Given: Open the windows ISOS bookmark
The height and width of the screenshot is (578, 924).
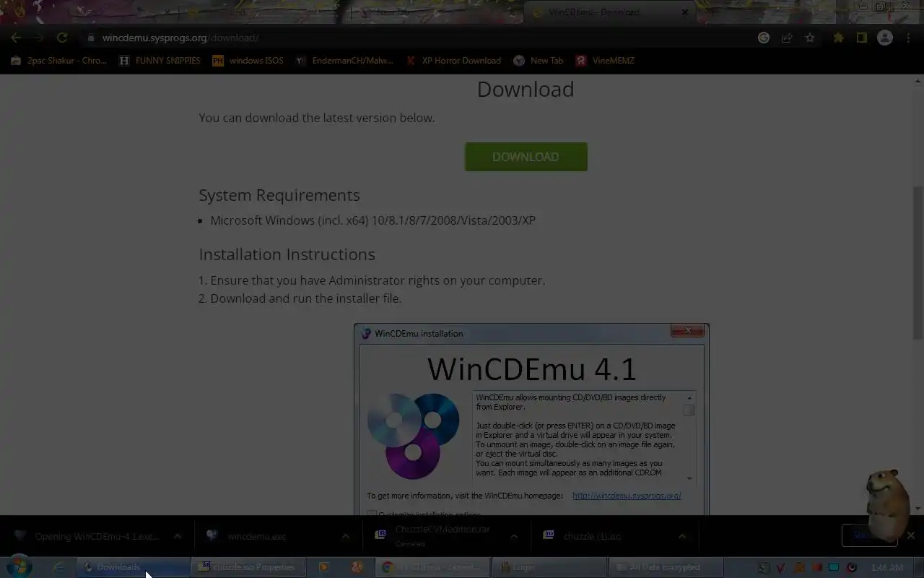Looking at the screenshot, I should [x=248, y=61].
